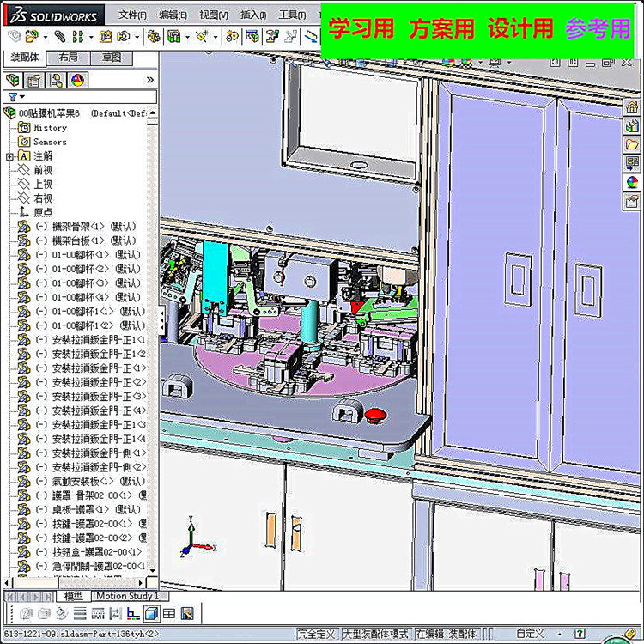This screenshot has height=644, width=644.
Task: Click the tree filter funnel icon
Action: click(12, 97)
